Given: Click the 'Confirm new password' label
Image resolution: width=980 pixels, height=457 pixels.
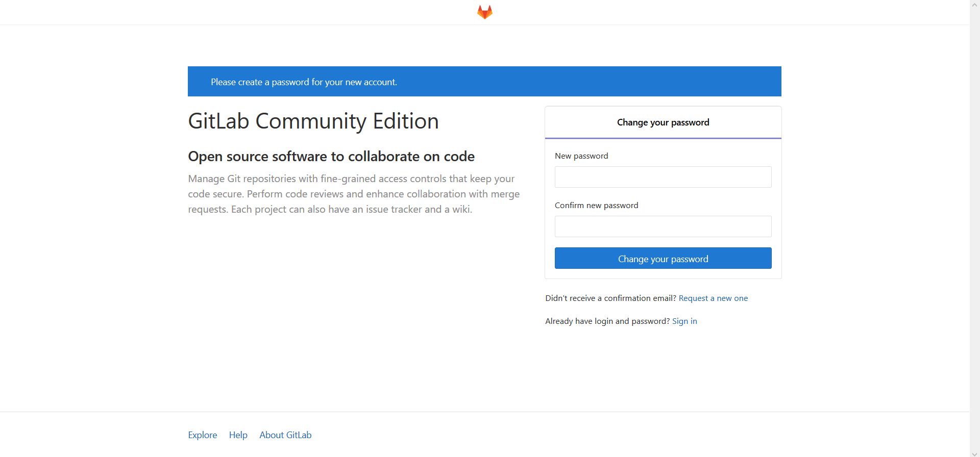Looking at the screenshot, I should click(596, 206).
